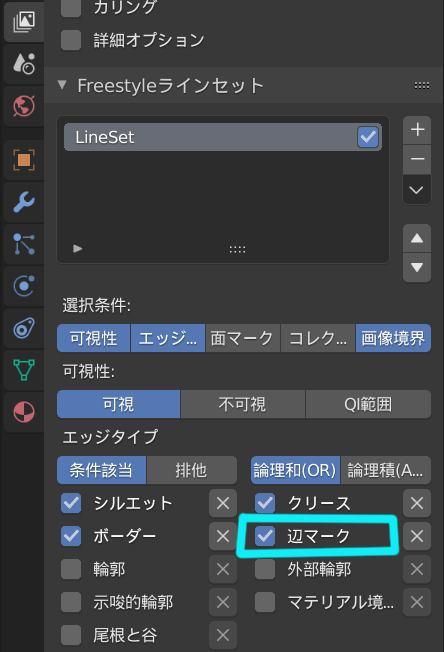This screenshot has width=444, height=652.
Task: Toggle the LineSet enable checkbox
Action: (x=368, y=137)
